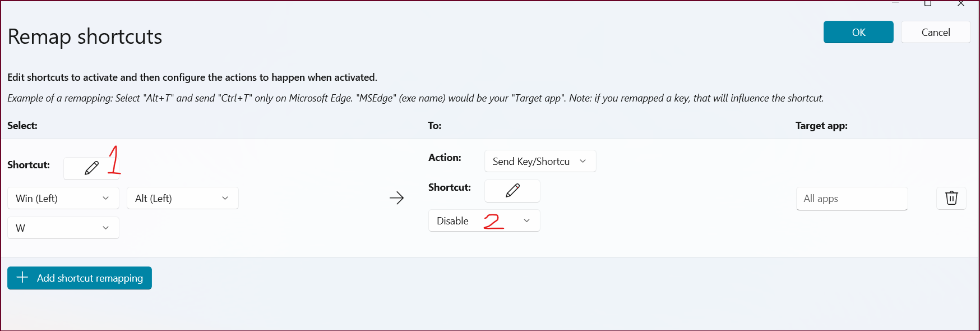Click the chevron on the Disable dropdown
Image resolution: width=980 pixels, height=331 pixels.
(x=526, y=220)
